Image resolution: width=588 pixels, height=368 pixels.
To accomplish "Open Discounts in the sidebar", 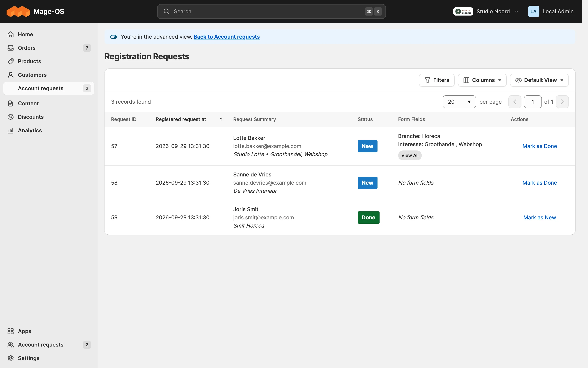I will click(x=49, y=117).
